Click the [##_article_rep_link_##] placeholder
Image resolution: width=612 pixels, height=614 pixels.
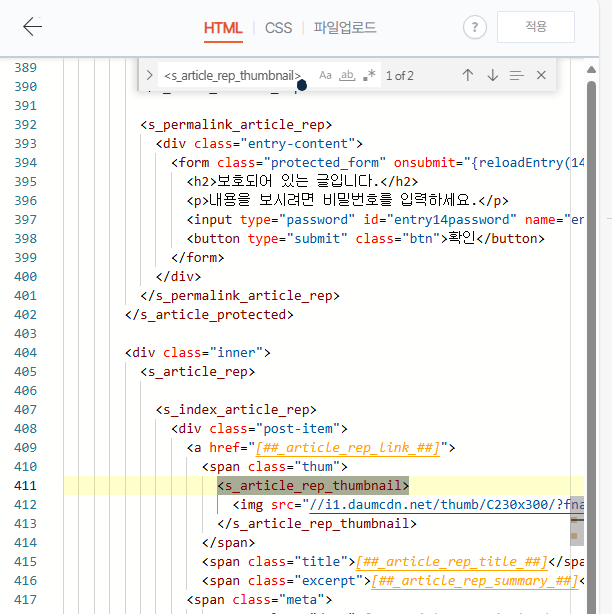tap(348, 448)
